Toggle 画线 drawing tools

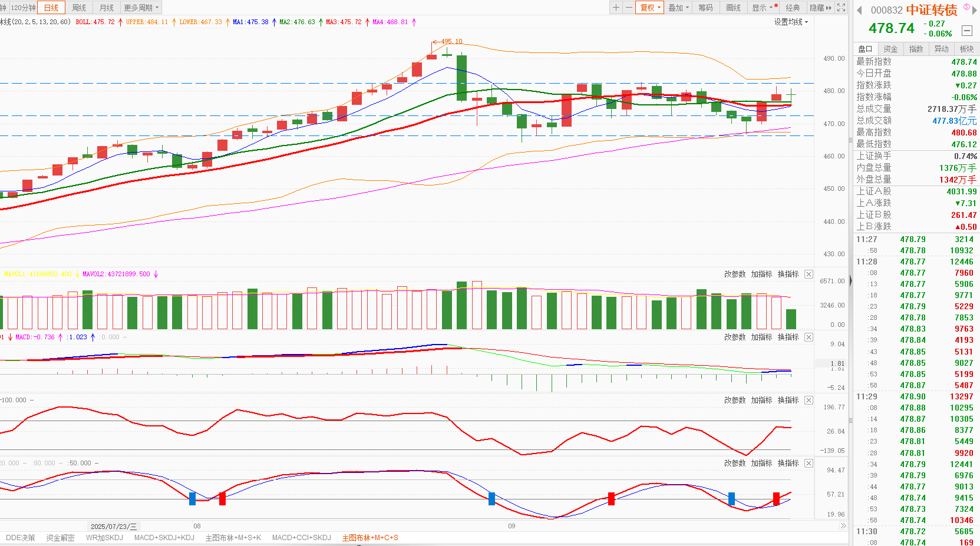733,8
